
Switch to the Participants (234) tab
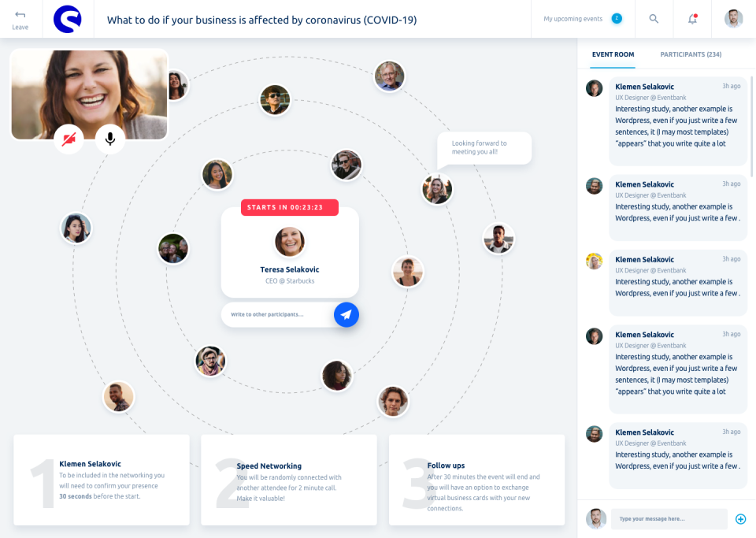[x=691, y=54]
